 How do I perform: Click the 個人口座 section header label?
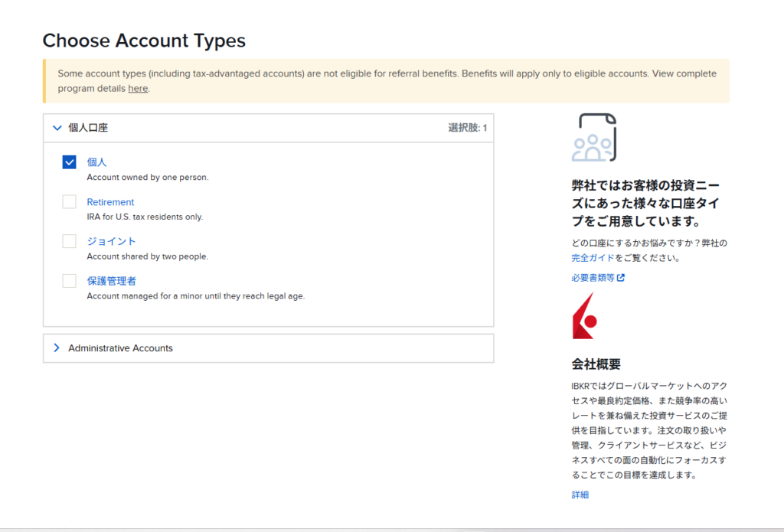88,128
